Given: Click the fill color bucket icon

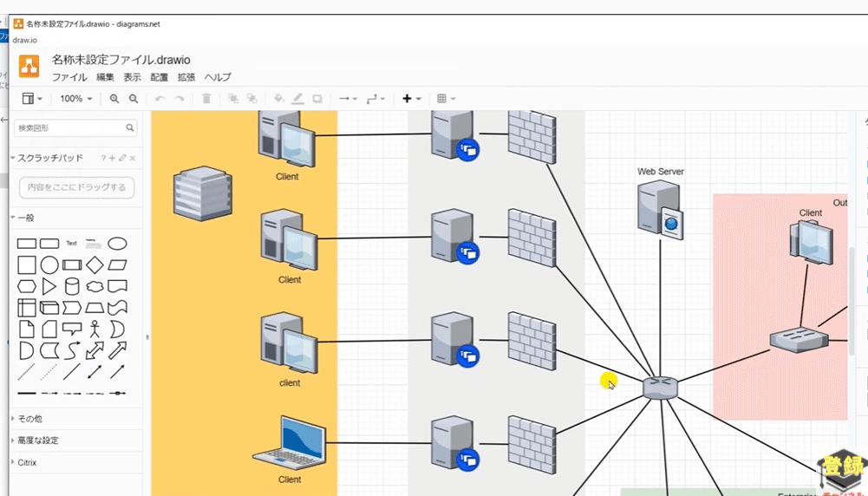Looking at the screenshot, I should coord(279,99).
